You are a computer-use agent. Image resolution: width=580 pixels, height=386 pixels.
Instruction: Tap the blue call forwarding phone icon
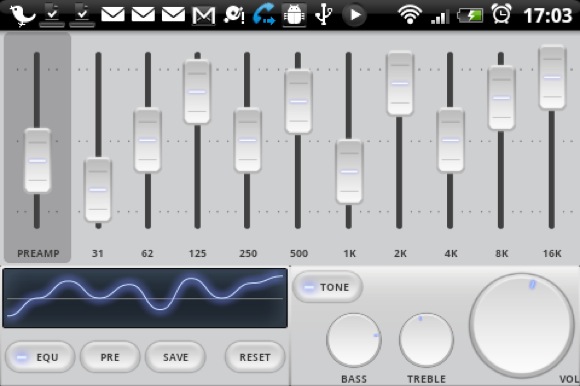coord(264,14)
